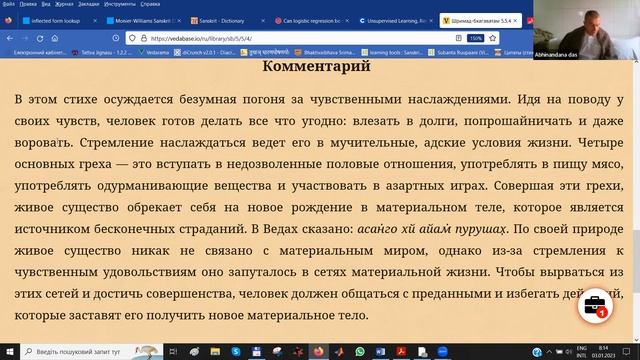This screenshot has width=640, height=360.
Task: Go back to the previous page
Action: coord(10,38)
